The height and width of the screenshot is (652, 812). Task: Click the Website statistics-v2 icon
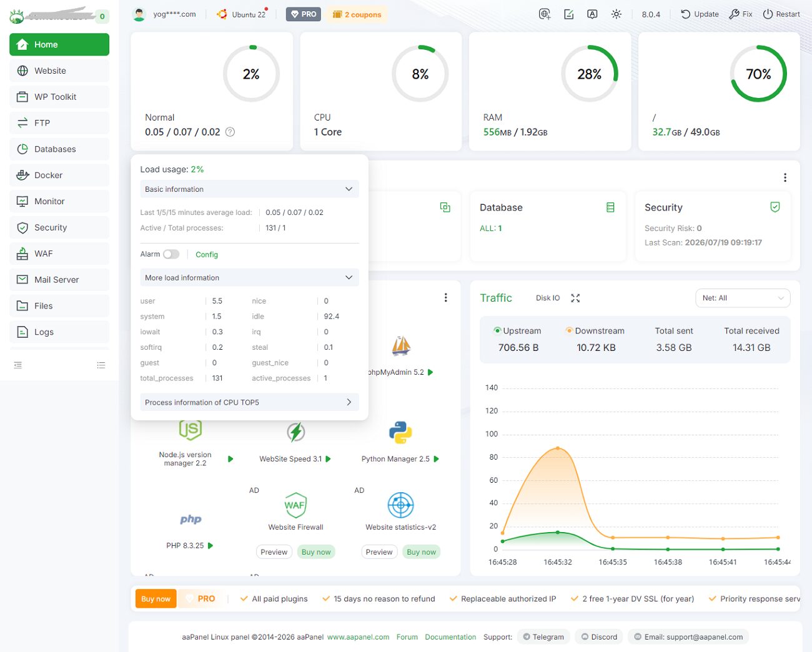pos(401,505)
